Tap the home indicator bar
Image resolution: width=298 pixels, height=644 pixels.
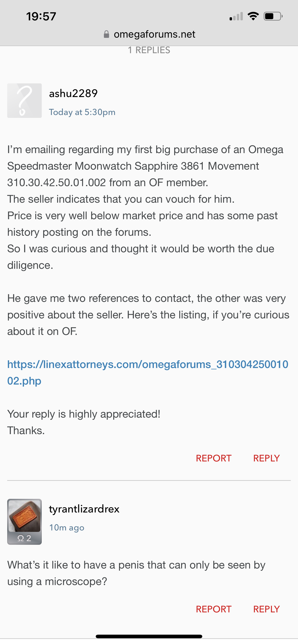coord(149,636)
